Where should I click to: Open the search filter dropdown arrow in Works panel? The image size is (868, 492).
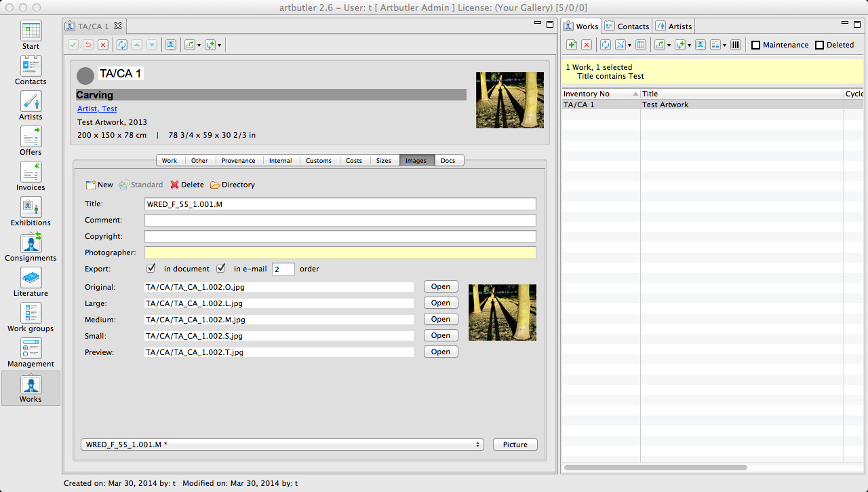pyautogui.click(x=630, y=45)
